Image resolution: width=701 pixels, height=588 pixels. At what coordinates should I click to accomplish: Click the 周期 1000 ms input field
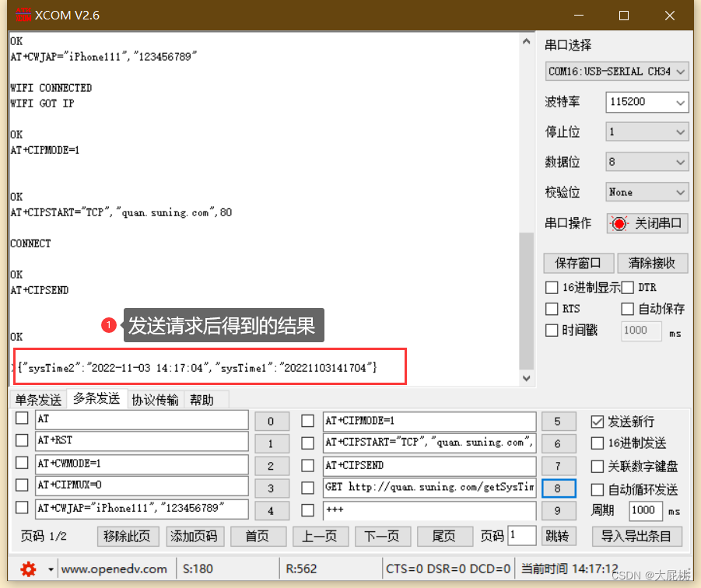pyautogui.click(x=645, y=511)
